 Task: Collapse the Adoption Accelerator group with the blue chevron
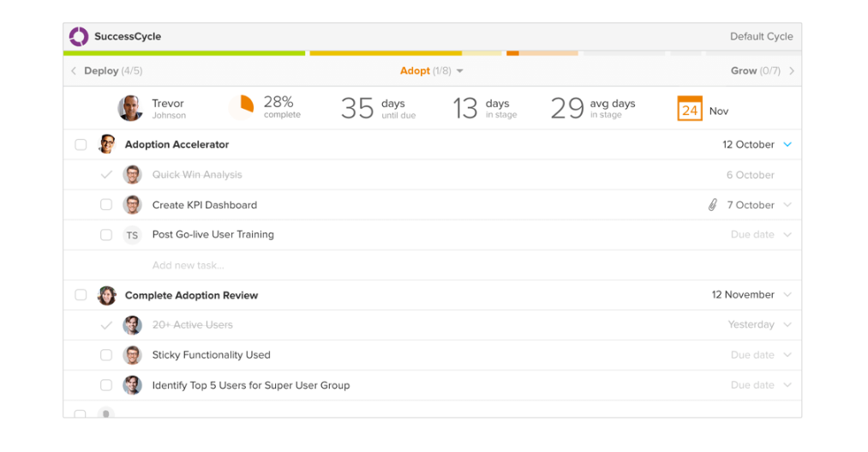[x=787, y=145]
